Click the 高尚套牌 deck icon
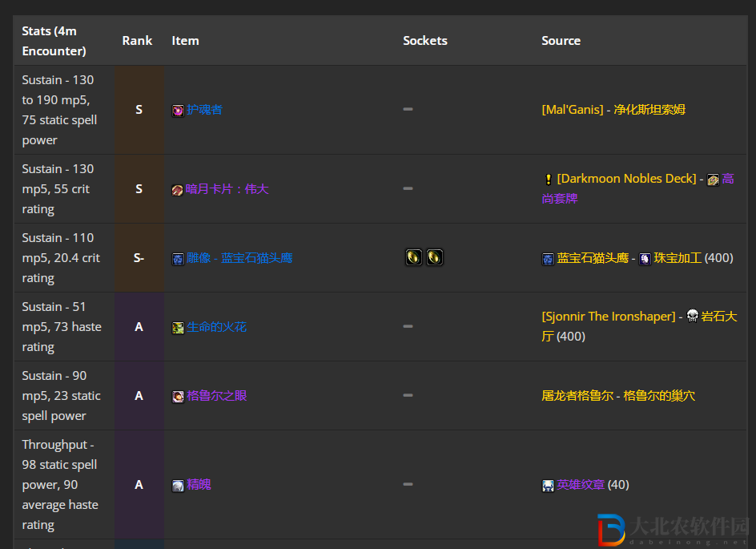This screenshot has height=549, width=756. pos(713,180)
